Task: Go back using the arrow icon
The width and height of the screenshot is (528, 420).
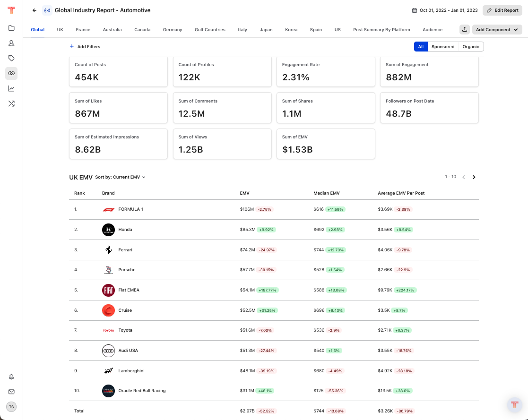Action: tap(35, 10)
